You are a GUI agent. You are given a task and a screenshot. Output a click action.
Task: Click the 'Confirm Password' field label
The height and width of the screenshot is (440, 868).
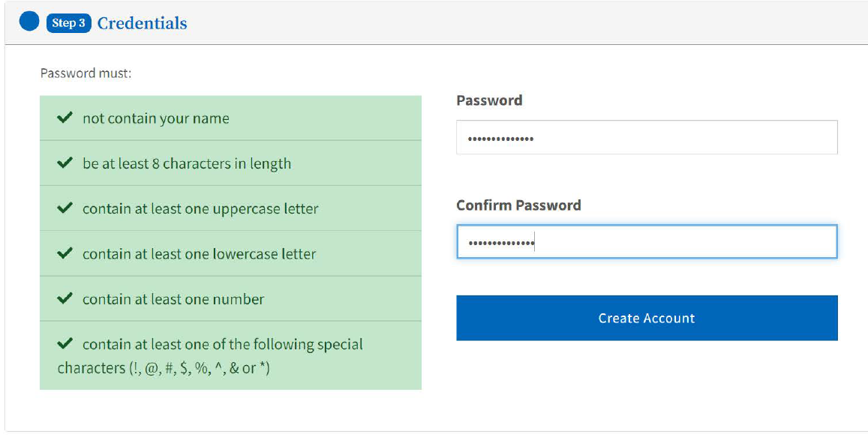pyautogui.click(x=518, y=205)
